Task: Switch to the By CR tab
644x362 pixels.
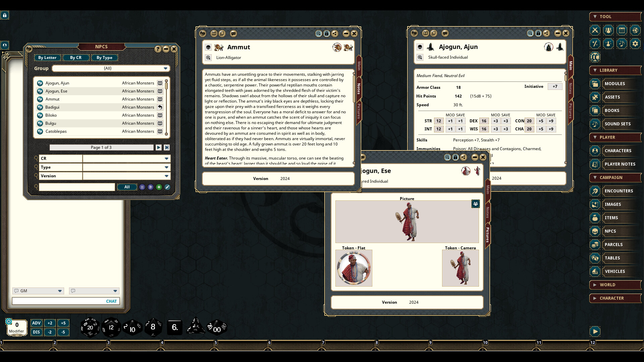Action: [x=76, y=58]
